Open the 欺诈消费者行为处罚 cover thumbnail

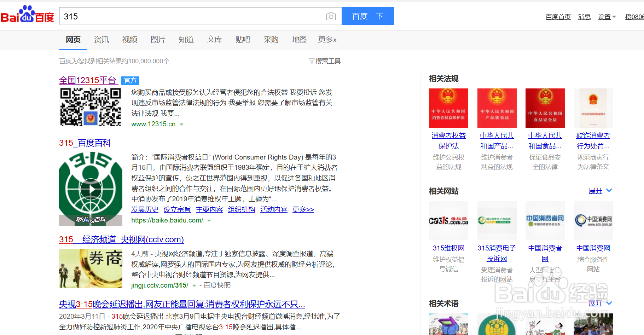tap(593, 108)
